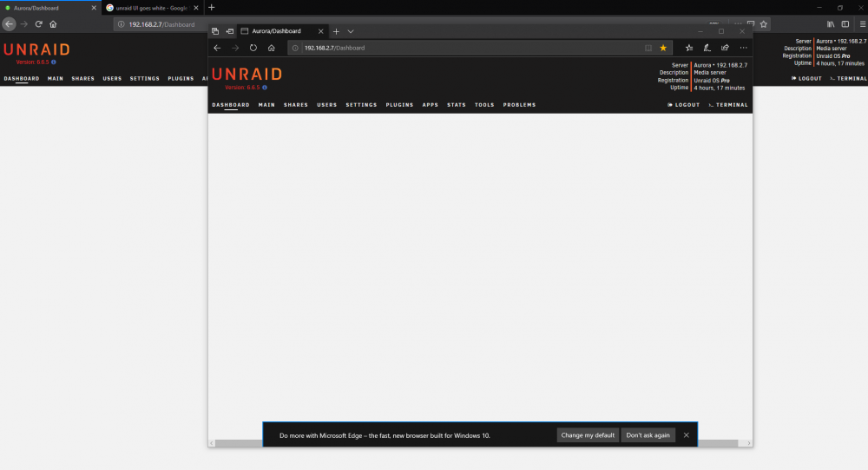Open the Edge add notes pen icon

click(x=707, y=48)
